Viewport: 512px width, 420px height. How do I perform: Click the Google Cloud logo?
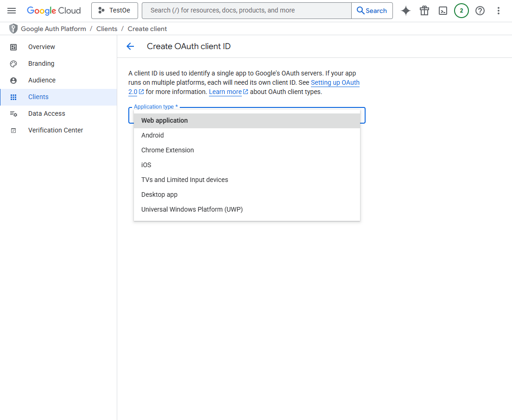54,11
